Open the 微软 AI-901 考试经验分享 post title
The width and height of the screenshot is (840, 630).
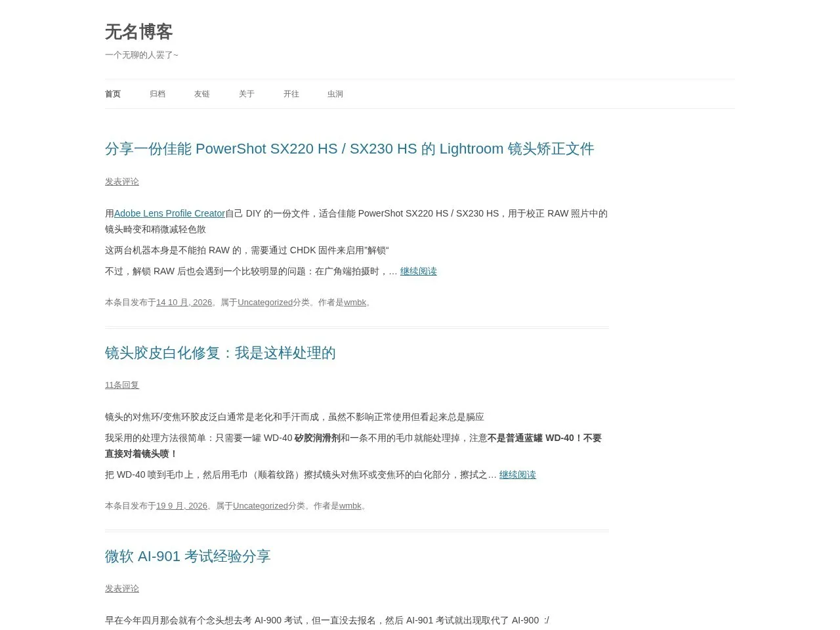point(188,556)
